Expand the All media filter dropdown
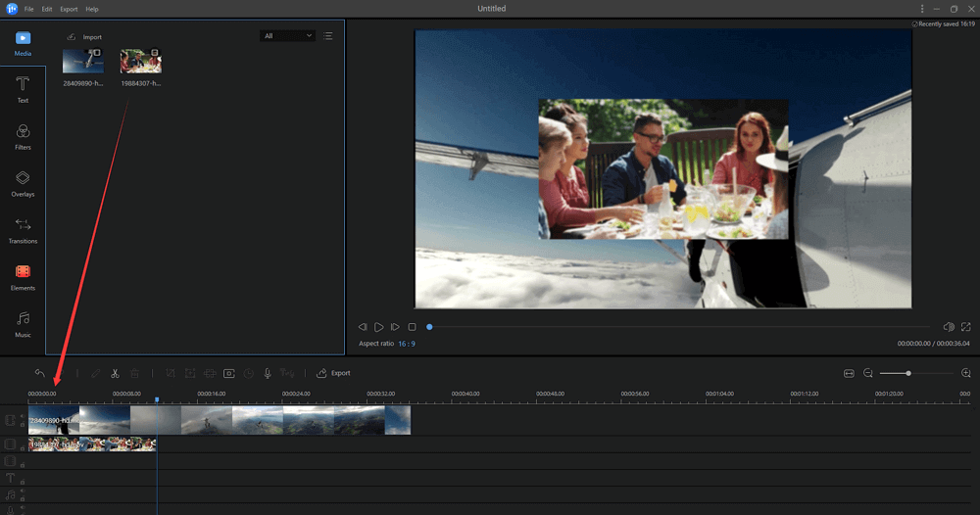980x515 pixels. coord(287,36)
